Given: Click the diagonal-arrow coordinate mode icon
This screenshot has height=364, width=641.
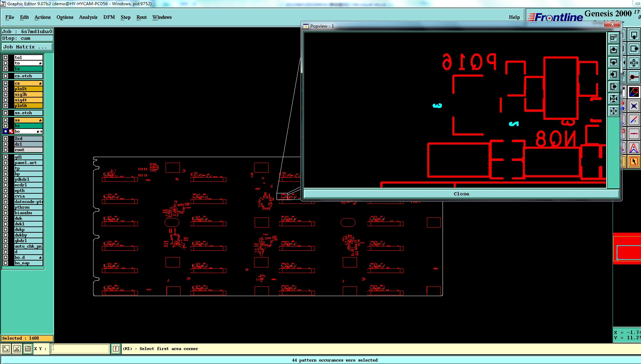Looking at the screenshot, I should 6,348.
